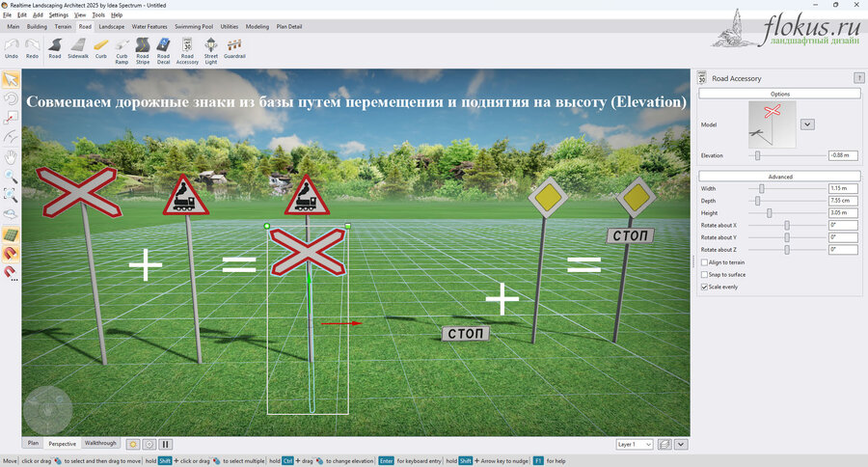Click the Width value input field
Viewport: 868px width, 467px height.
click(843, 188)
